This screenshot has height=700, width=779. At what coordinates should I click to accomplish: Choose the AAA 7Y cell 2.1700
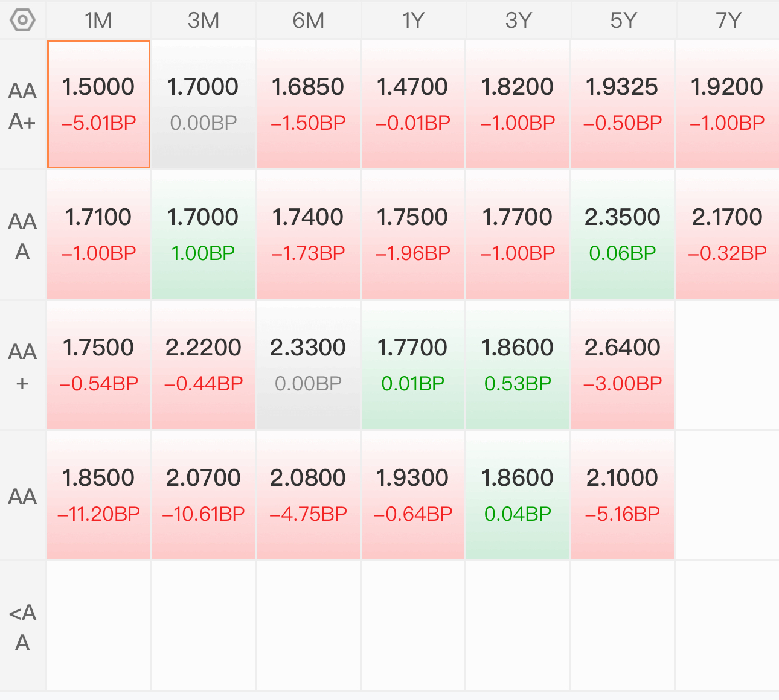coord(728,235)
